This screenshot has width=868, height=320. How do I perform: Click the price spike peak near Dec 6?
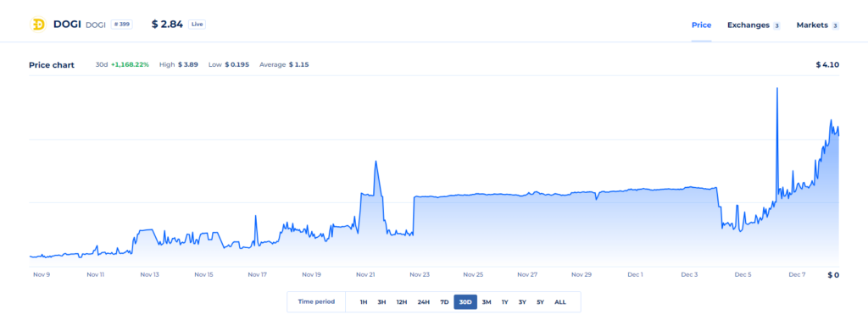(x=777, y=88)
